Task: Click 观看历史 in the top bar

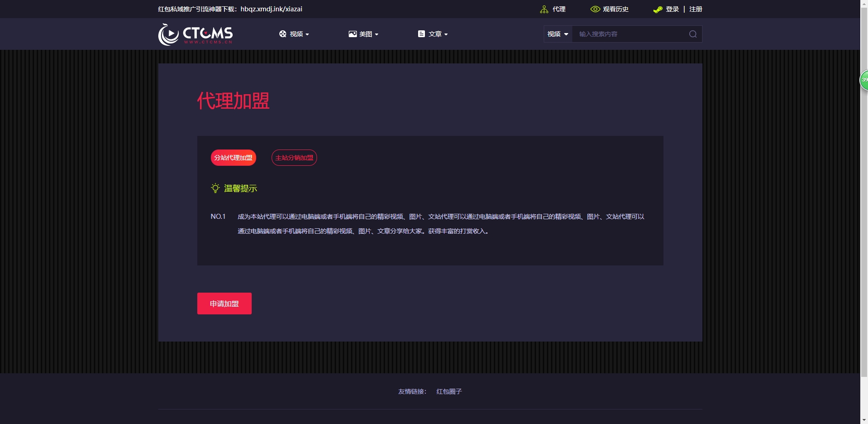Action: tap(615, 9)
